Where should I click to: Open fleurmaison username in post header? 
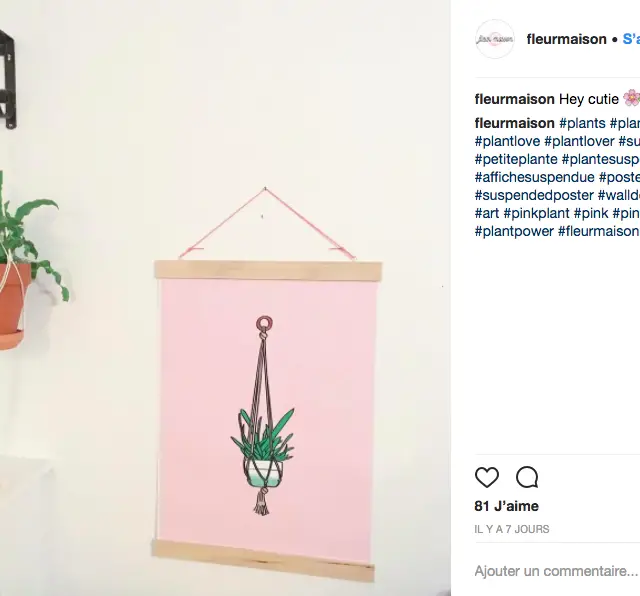[566, 39]
